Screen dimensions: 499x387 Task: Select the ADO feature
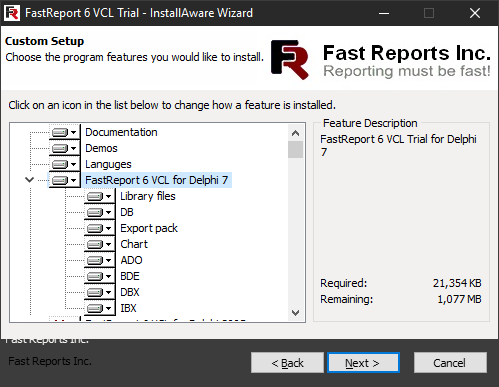131,260
